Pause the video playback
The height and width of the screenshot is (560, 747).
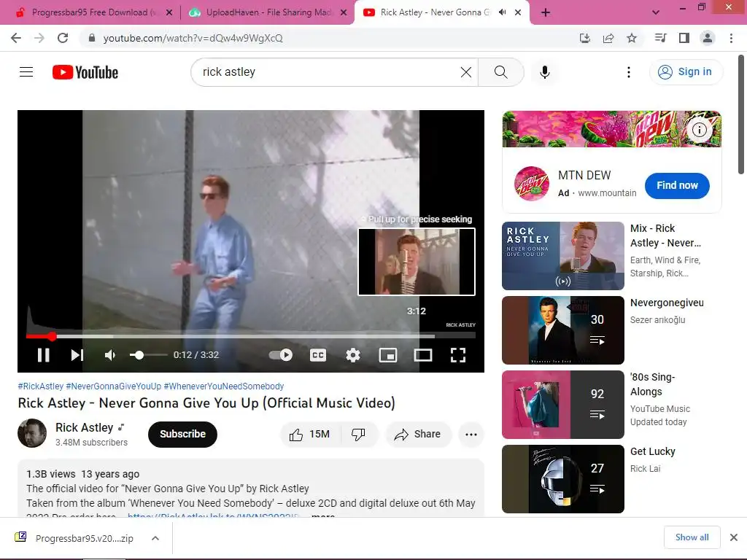click(43, 355)
